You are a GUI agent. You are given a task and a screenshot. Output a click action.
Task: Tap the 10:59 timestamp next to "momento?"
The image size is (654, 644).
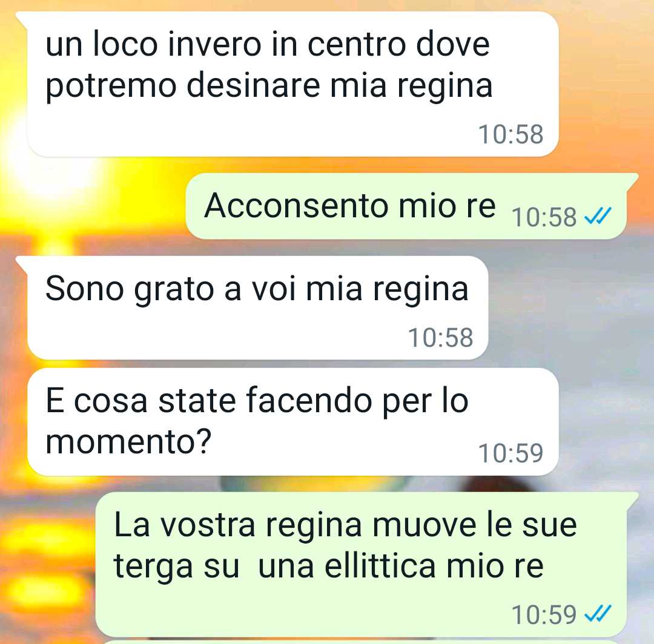coord(510,453)
